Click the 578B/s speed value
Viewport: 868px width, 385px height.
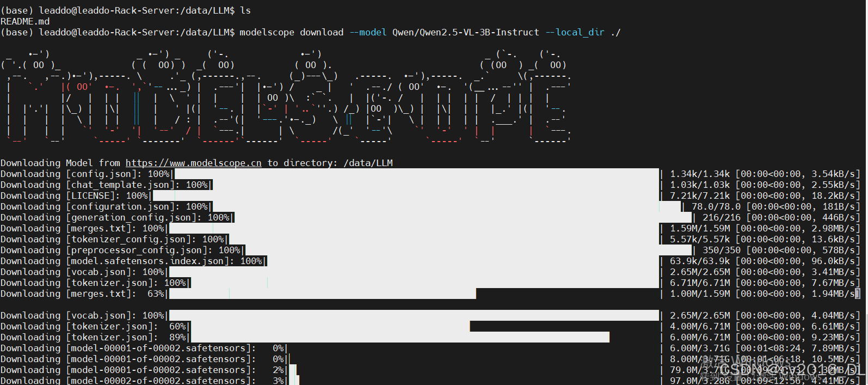pos(839,250)
